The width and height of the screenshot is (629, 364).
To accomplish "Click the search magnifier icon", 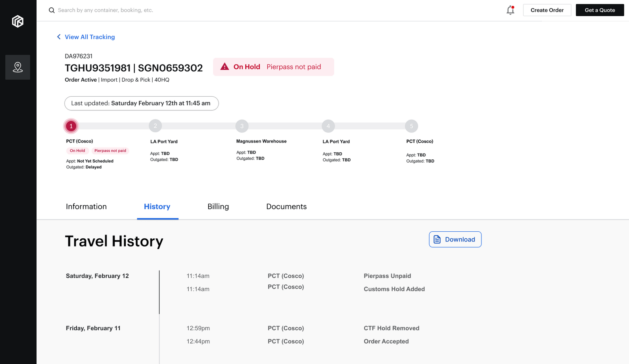I will [51, 10].
